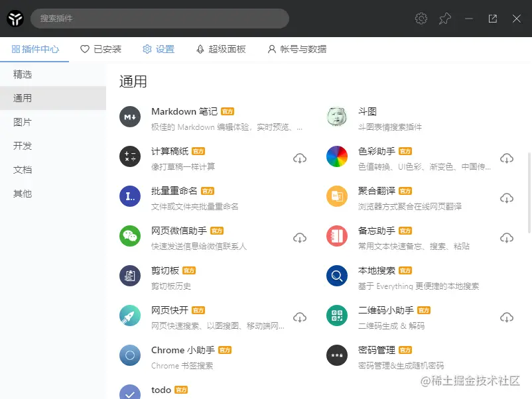Click 计算稿纸 calculator icon
The width and height of the screenshot is (532, 399).
130,156
